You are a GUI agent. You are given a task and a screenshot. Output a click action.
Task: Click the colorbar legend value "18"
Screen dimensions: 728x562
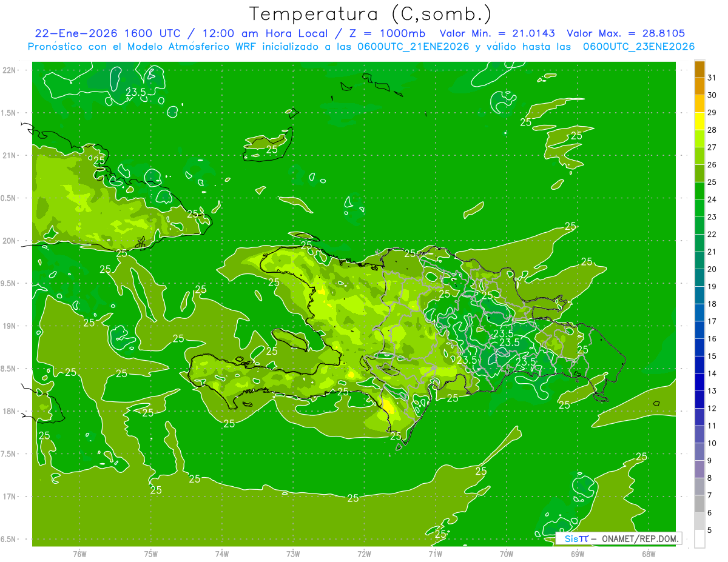[x=712, y=304]
